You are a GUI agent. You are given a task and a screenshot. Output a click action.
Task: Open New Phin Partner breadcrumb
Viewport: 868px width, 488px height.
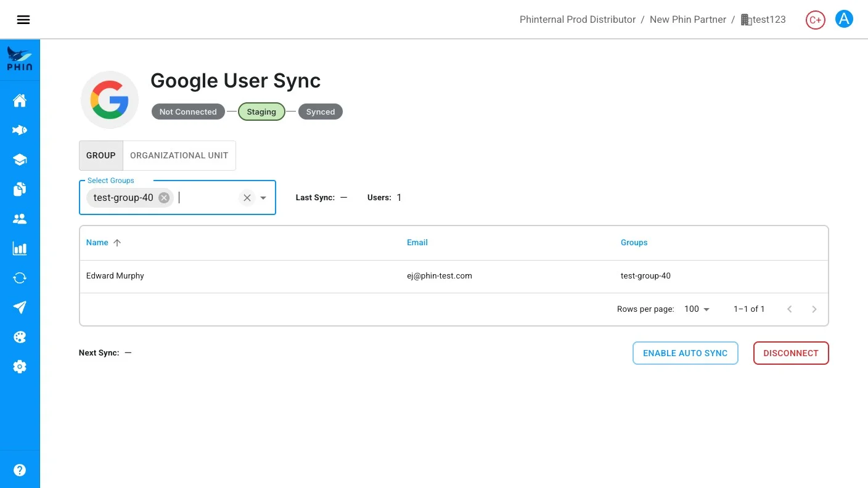688,20
